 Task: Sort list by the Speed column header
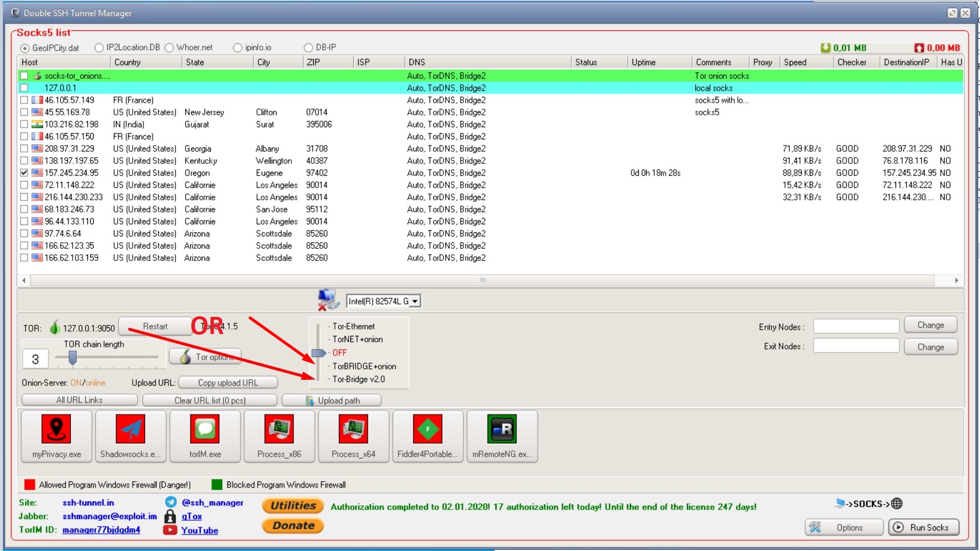click(x=806, y=62)
